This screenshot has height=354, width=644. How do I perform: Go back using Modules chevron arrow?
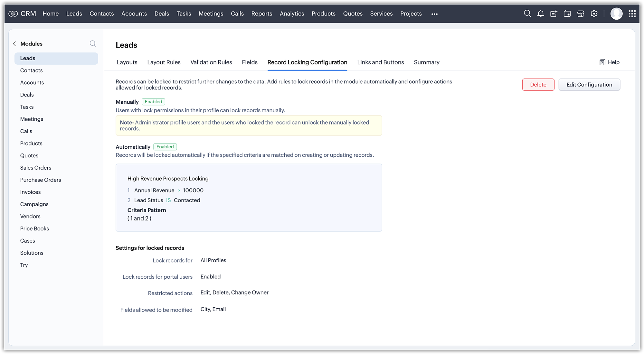click(x=14, y=44)
